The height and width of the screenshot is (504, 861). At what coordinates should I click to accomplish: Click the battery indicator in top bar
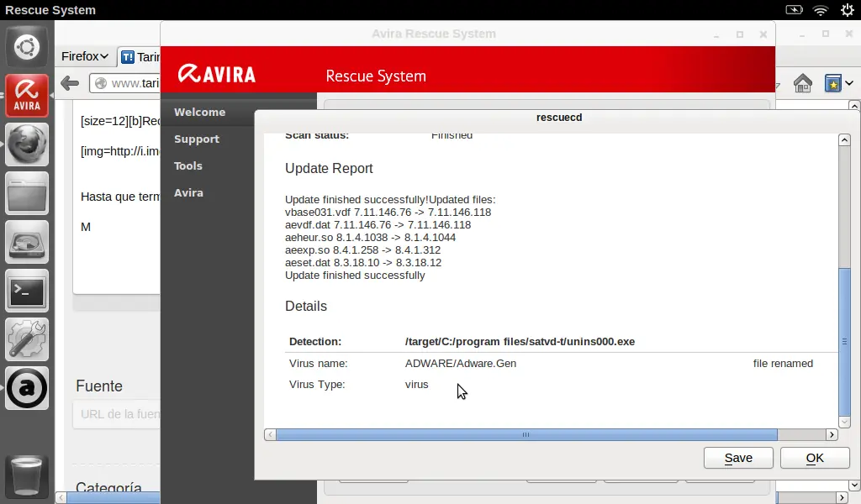(x=794, y=10)
